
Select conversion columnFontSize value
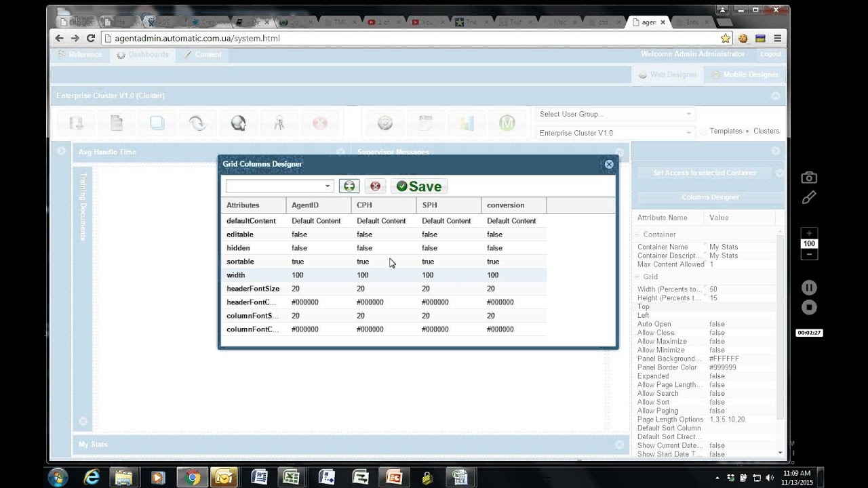[514, 316]
